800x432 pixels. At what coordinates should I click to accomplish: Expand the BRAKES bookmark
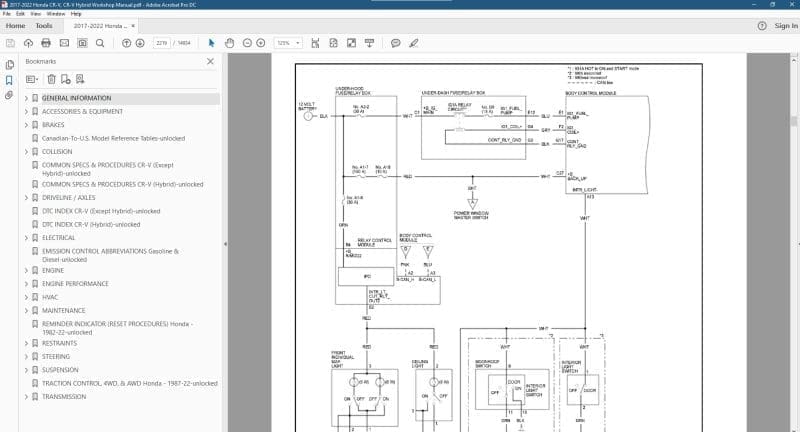[x=27, y=125]
